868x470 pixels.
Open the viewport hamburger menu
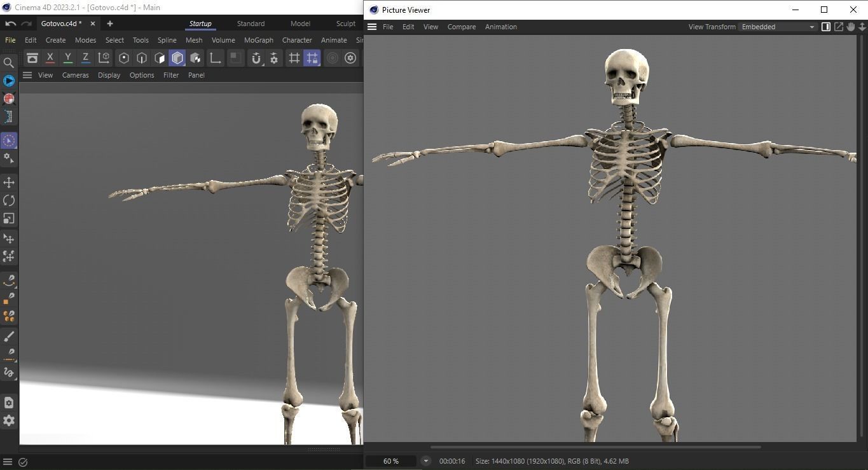point(27,75)
